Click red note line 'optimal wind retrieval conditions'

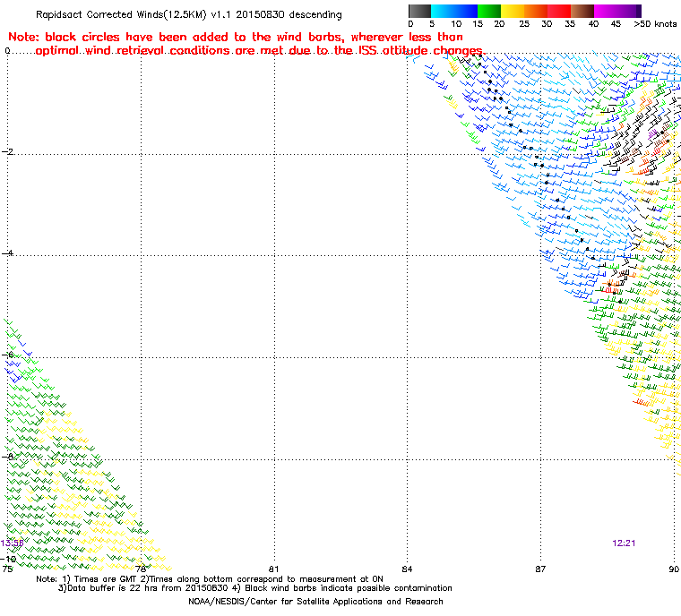click(261, 51)
